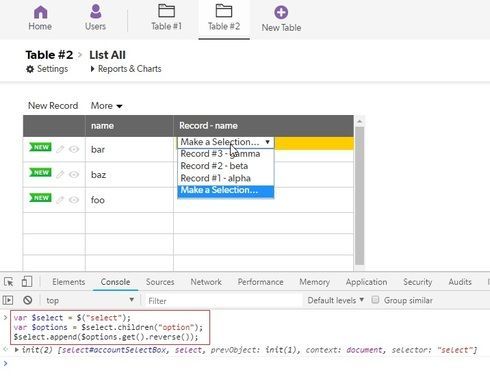The width and height of the screenshot is (490, 384).
Task: Open Table #2 Settings gear link
Action: [x=47, y=69]
